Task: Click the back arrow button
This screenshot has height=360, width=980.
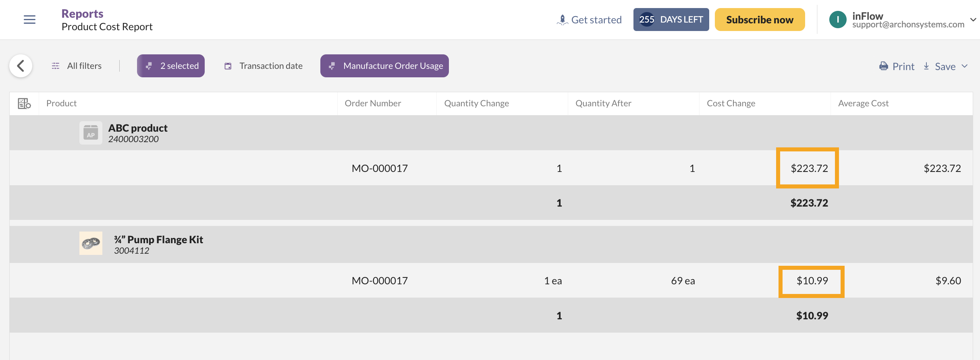Action: click(x=21, y=66)
